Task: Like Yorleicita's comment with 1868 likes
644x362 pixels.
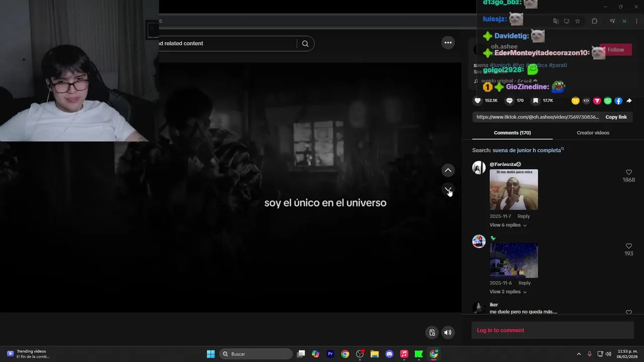Action: 628,172
